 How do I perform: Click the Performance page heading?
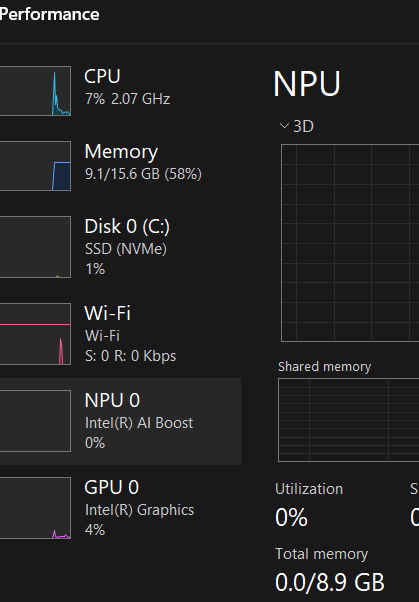[50, 14]
